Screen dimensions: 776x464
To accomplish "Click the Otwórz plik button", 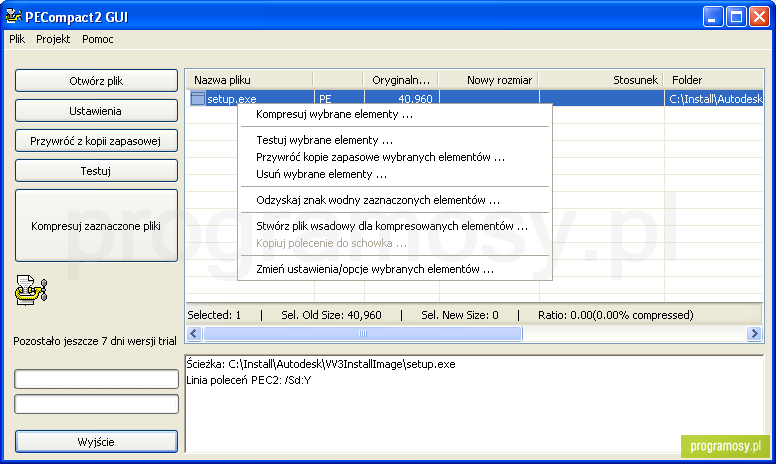I will pos(96,81).
